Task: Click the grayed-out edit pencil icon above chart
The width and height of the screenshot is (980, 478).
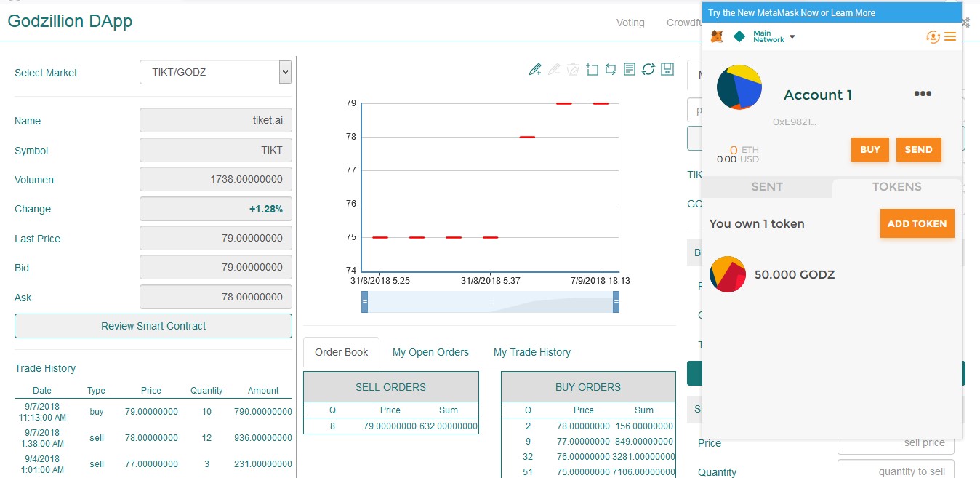Action: click(554, 69)
